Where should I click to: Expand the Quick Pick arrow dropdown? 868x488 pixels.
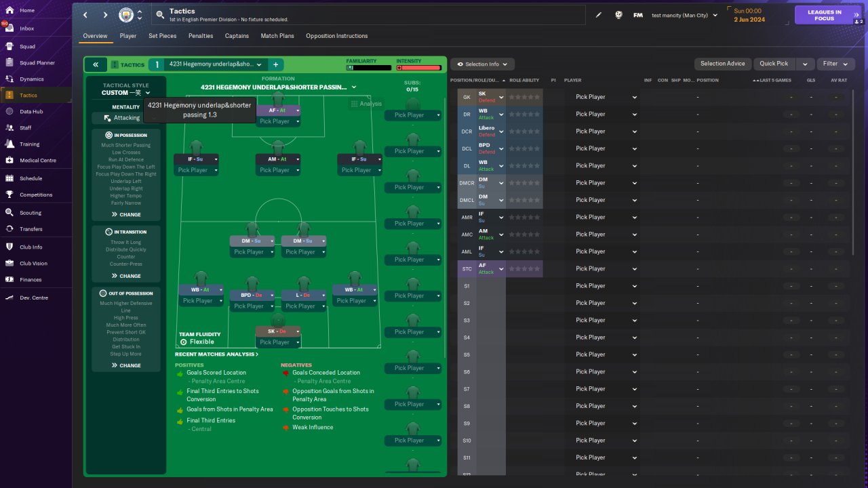click(804, 64)
